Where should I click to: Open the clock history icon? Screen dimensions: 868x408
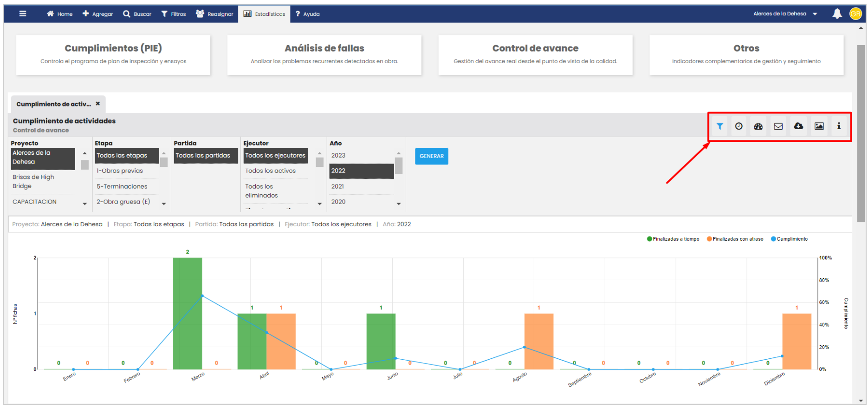[739, 126]
